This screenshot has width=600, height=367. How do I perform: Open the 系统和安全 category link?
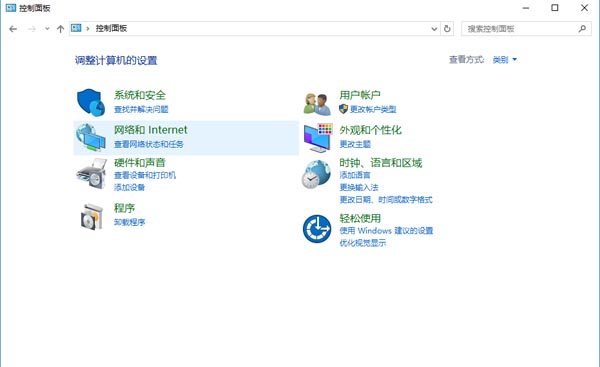(140, 95)
